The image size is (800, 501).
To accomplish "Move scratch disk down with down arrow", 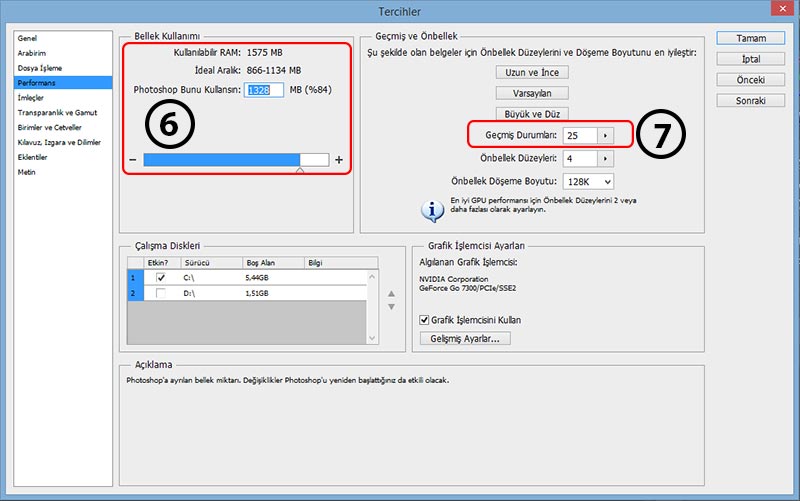I will pos(391,307).
